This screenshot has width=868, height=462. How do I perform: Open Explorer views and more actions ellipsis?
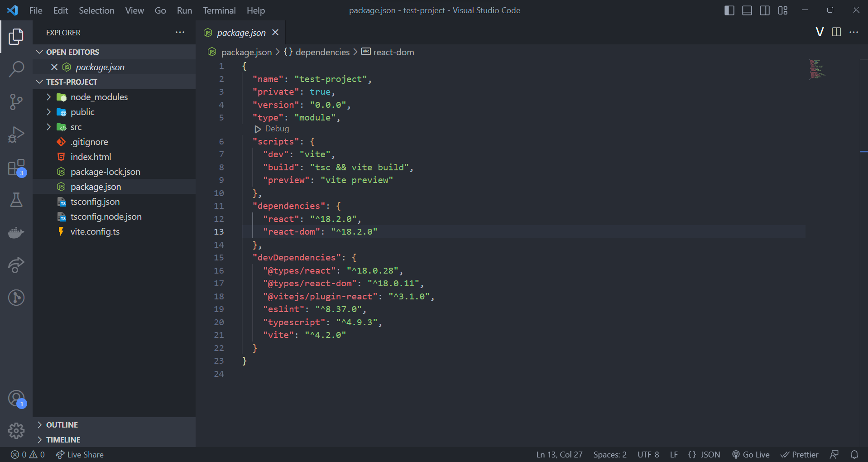click(180, 32)
